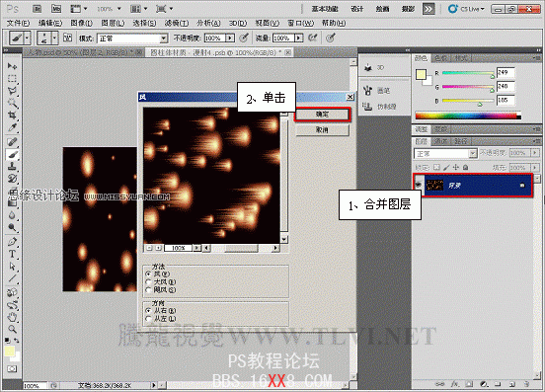
Task: Toggle lock all in Layers panel
Action: [466, 168]
